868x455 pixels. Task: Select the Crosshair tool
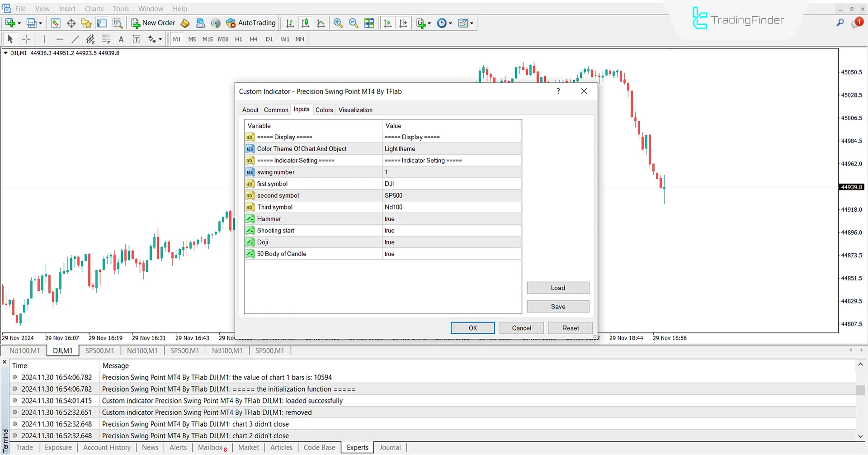(26, 39)
